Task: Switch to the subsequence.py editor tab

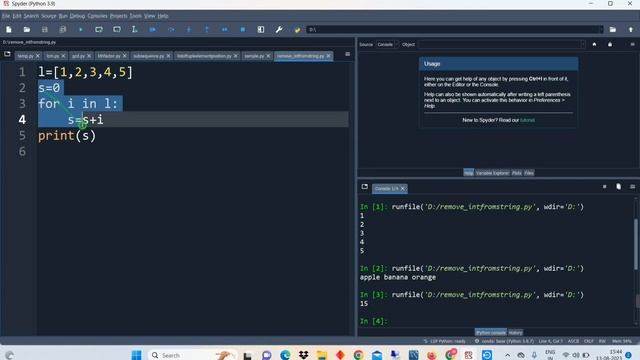Action: [149, 56]
